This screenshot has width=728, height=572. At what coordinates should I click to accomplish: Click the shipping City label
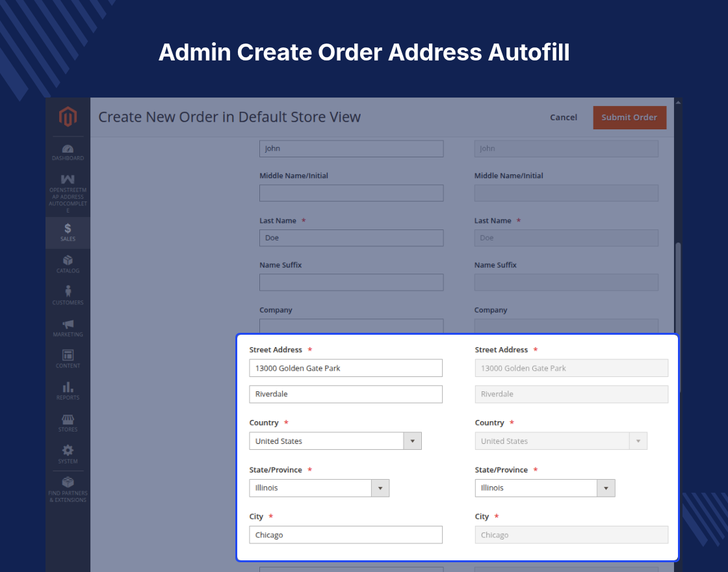[482, 516]
